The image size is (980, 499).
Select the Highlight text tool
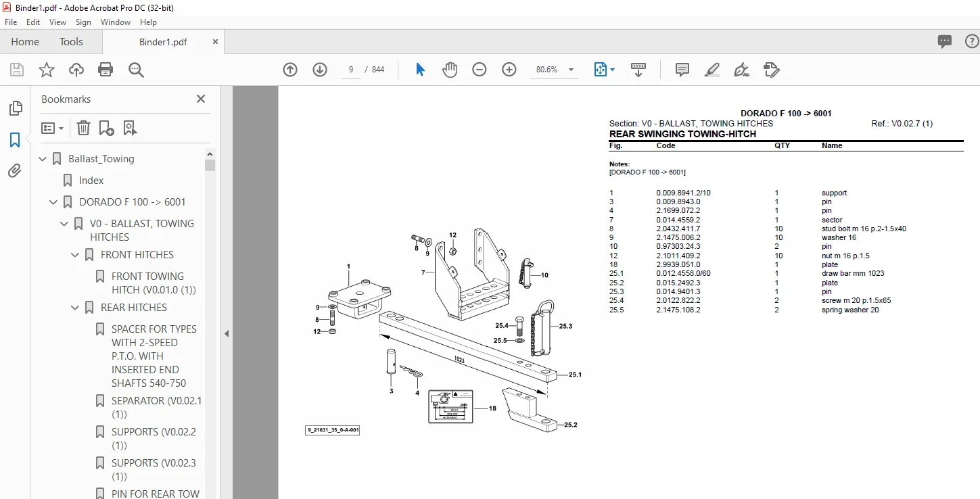coord(712,70)
